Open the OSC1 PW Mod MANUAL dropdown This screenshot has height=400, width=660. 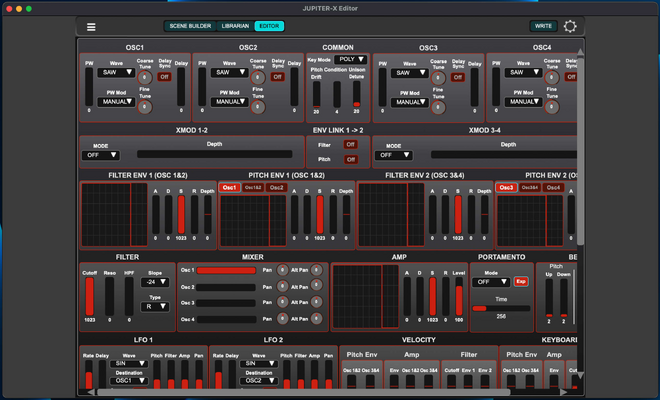[116, 101]
